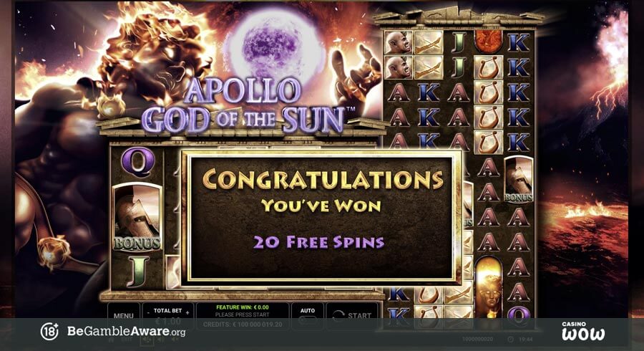Increase total bet with plus
This screenshot has width=644, height=351.
point(187,312)
